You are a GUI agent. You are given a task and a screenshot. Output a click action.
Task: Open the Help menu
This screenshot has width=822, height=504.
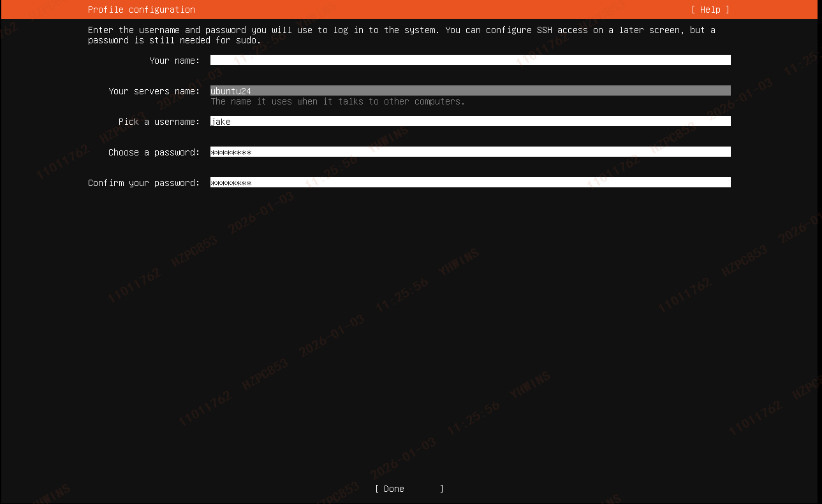pos(710,10)
